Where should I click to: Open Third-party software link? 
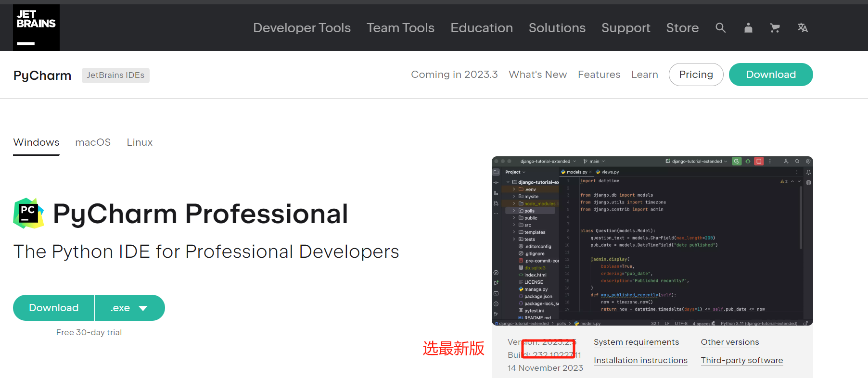click(742, 360)
